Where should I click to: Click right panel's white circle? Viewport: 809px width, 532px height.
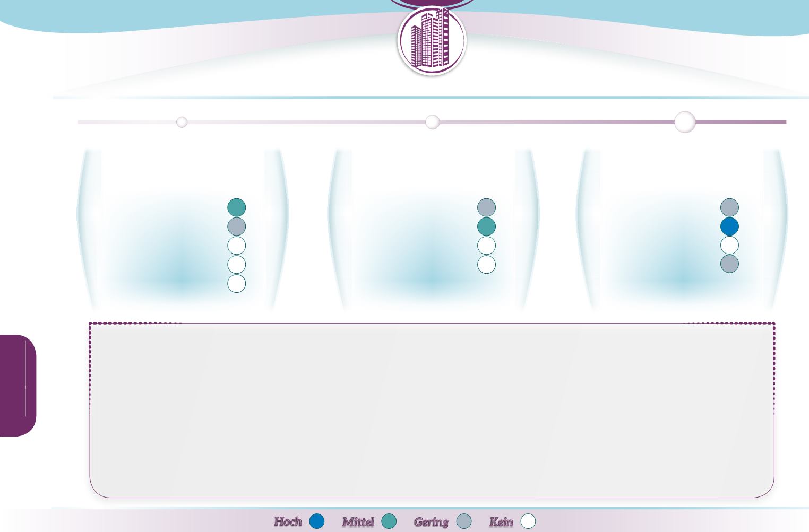[x=730, y=245]
